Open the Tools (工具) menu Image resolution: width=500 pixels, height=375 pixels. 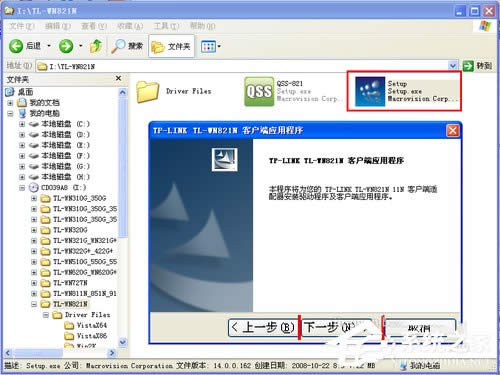166,26
